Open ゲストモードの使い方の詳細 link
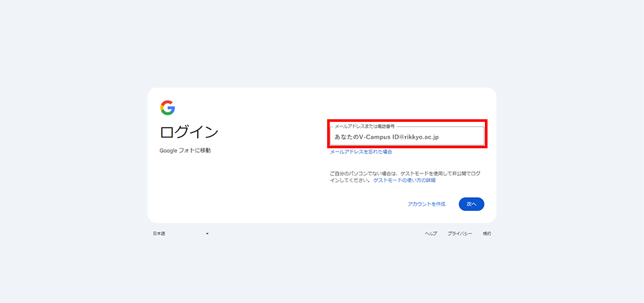 pos(404,181)
